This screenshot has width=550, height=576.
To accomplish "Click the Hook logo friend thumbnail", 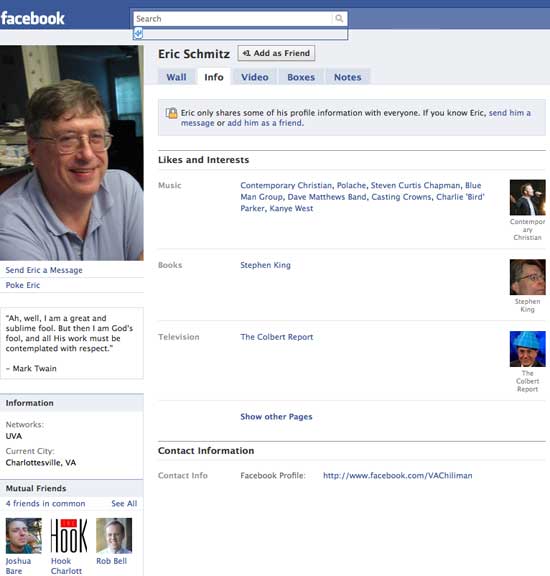I will pos(69,536).
